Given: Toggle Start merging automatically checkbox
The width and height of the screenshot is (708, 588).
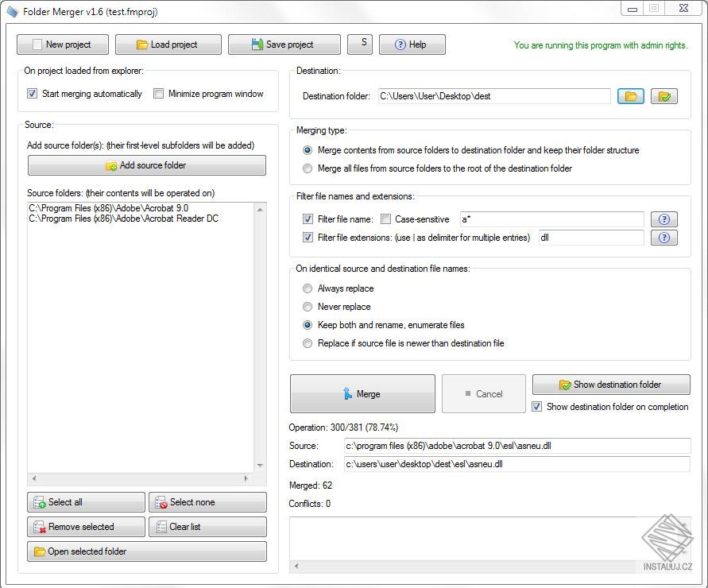Looking at the screenshot, I should [32, 94].
